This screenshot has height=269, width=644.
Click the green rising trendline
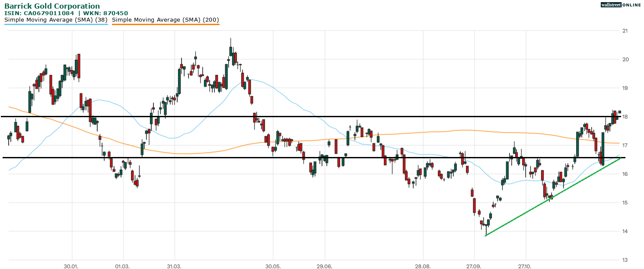[553, 197]
